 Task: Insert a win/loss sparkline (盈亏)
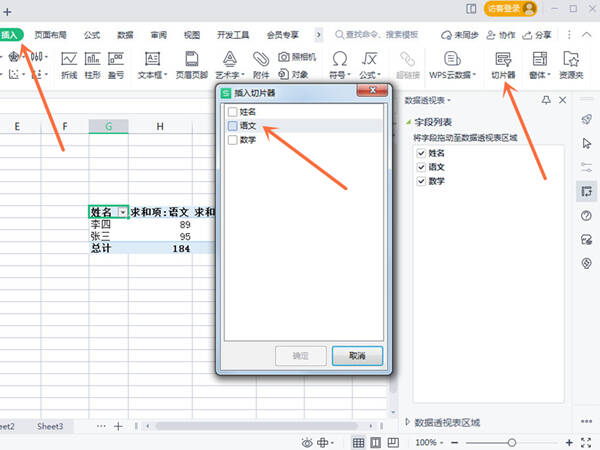[x=116, y=65]
